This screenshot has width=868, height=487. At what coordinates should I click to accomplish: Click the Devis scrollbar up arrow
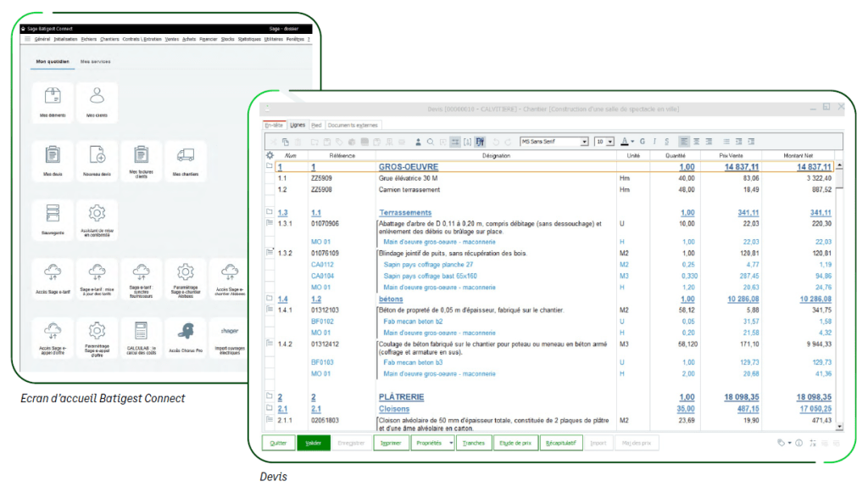click(x=839, y=165)
